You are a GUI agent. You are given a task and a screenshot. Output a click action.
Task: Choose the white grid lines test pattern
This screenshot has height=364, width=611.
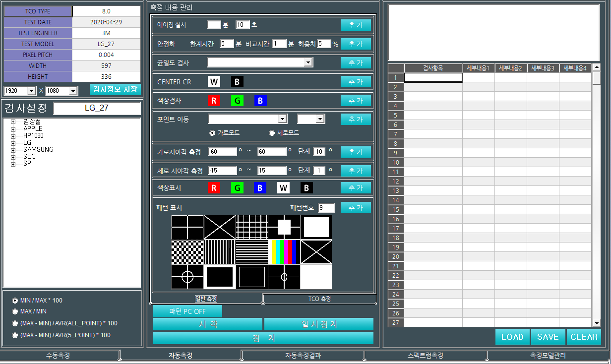click(x=252, y=228)
